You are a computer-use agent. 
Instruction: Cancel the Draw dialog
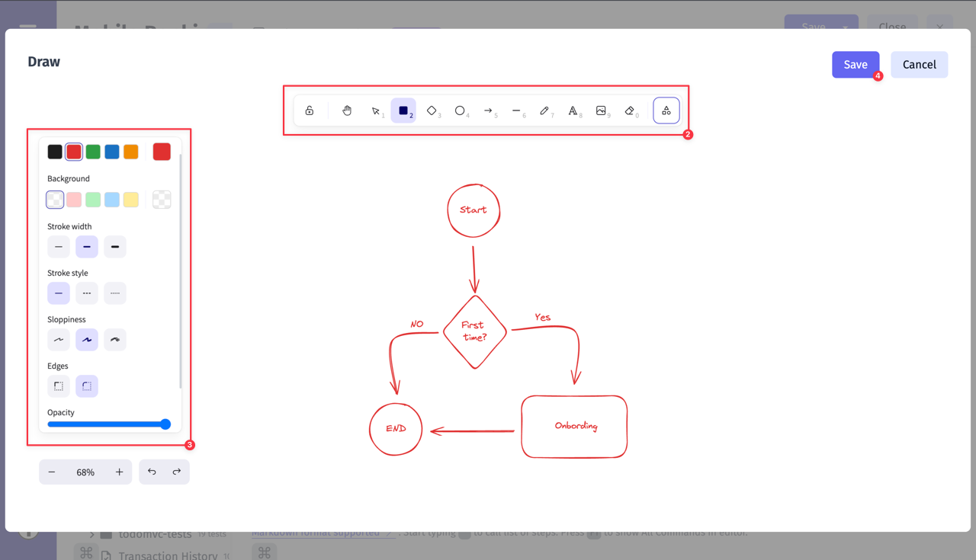[x=919, y=64]
